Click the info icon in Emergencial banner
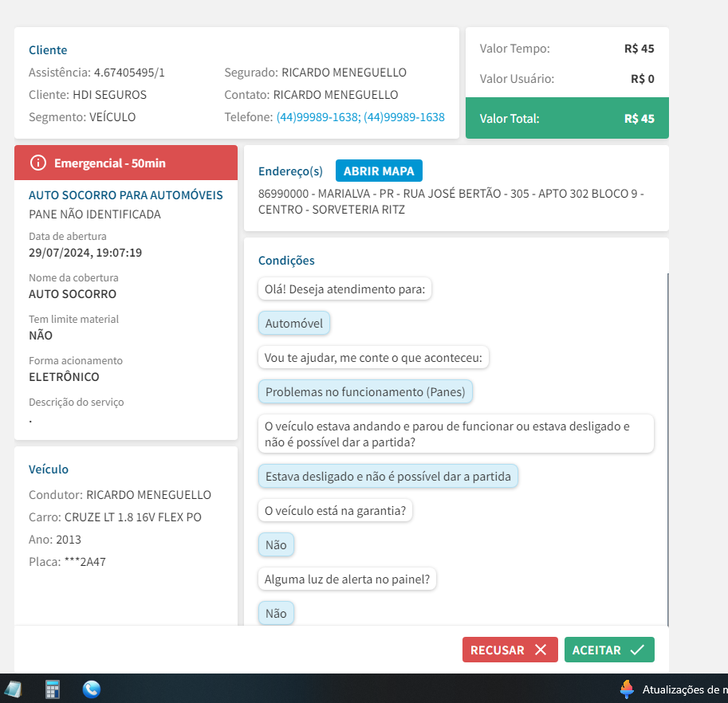Screen dimensions: 728x703 pyautogui.click(x=37, y=163)
